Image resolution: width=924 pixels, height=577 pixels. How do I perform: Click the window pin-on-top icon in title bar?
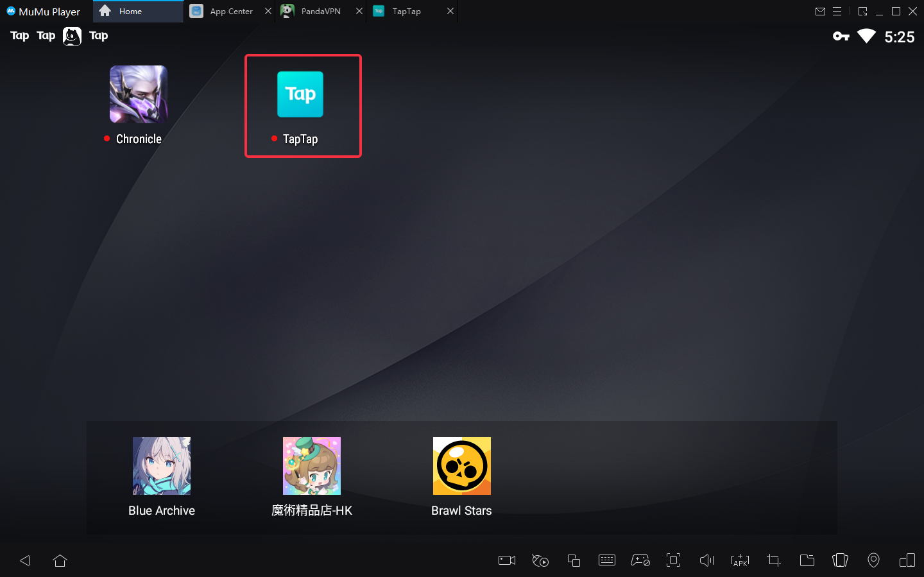[x=862, y=11]
